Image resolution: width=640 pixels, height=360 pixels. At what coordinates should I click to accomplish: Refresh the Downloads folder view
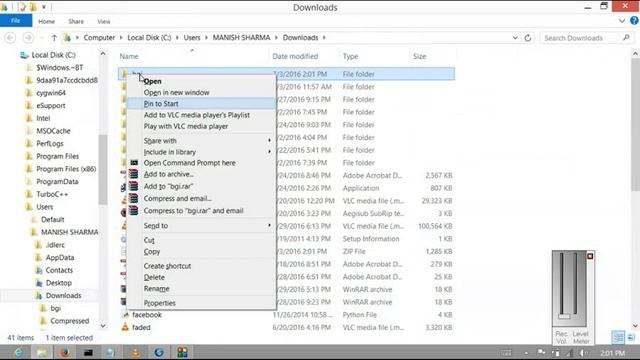point(528,38)
